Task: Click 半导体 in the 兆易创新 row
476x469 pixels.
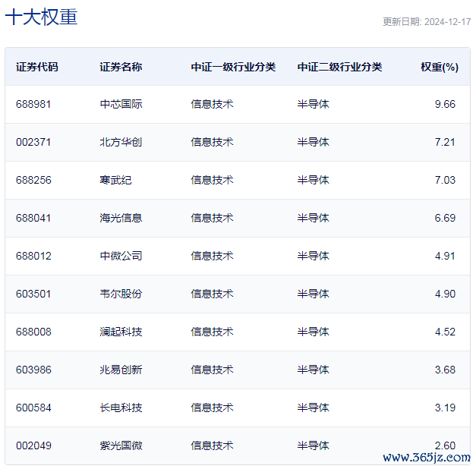Action: point(313,370)
